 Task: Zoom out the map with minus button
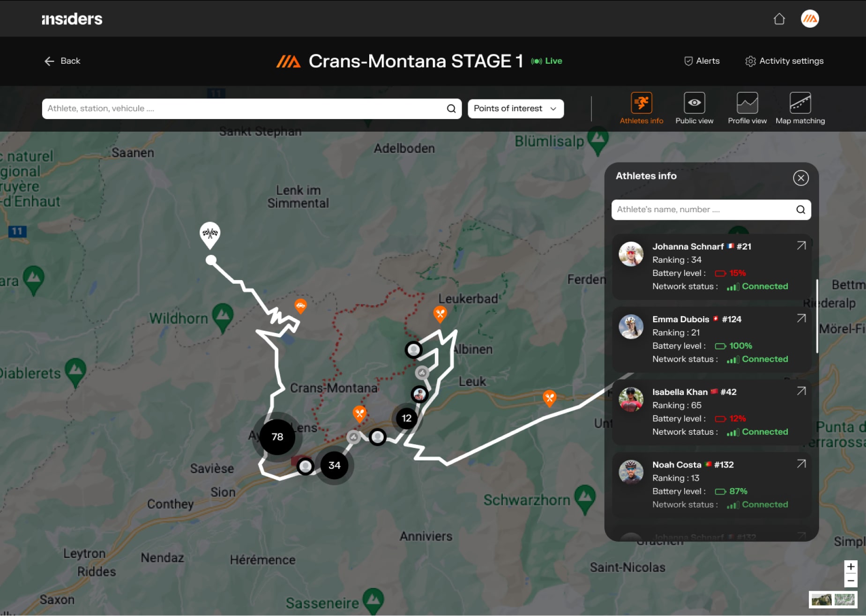pos(851,581)
